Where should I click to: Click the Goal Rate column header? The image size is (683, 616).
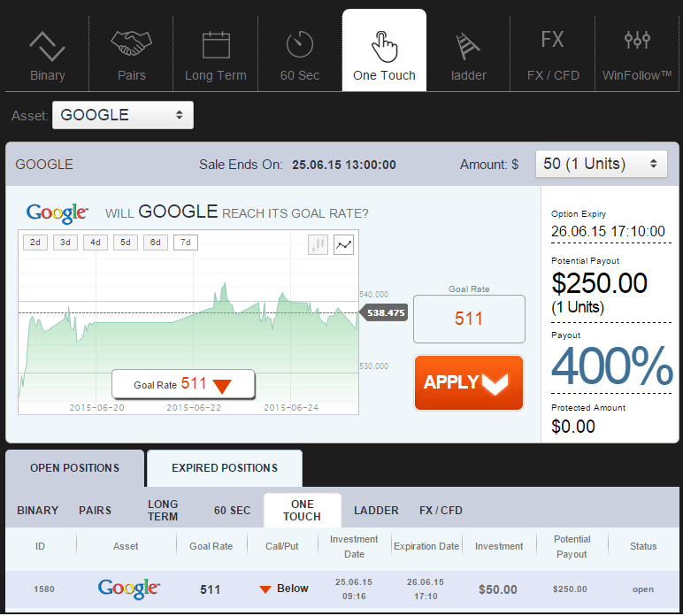pyautogui.click(x=211, y=546)
